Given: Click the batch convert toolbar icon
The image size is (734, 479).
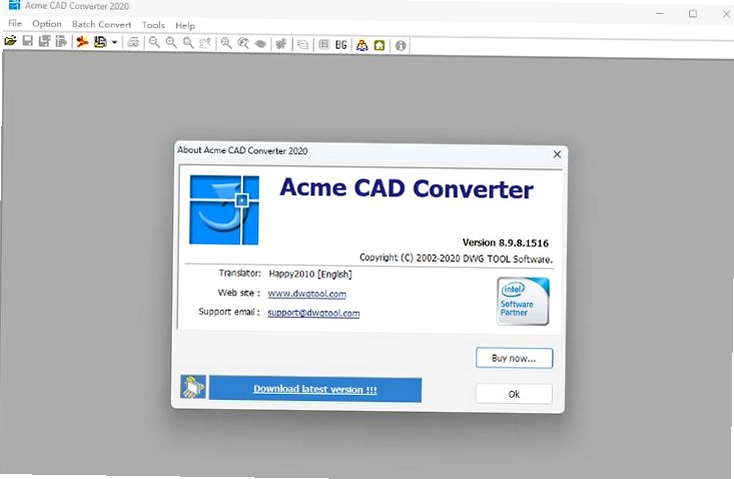Looking at the screenshot, I should tap(100, 42).
